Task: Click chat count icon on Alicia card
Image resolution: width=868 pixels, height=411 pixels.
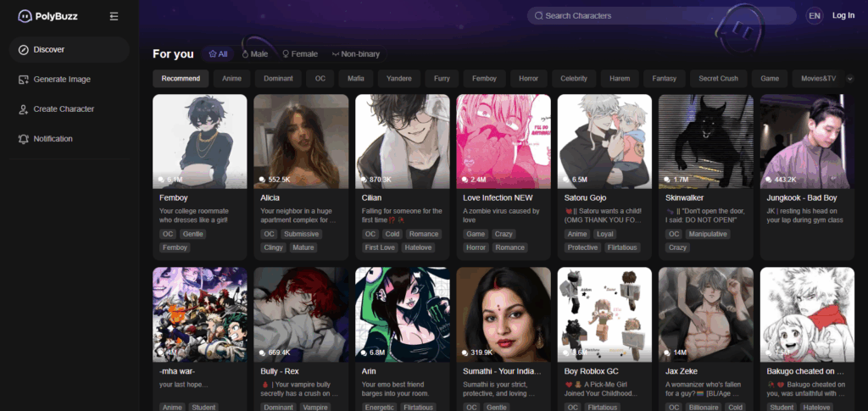Action: click(x=263, y=180)
